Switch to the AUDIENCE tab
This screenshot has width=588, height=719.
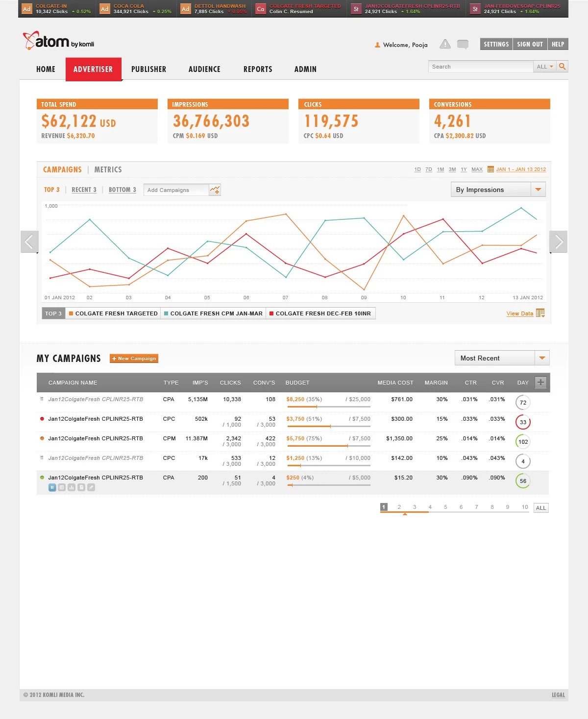pos(204,69)
